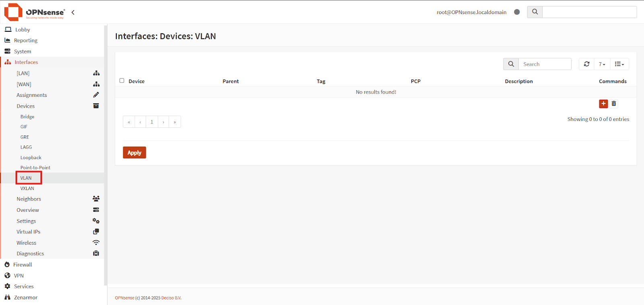The image size is (644, 305).
Task: Open the rows-per-page dropdown showing 7
Action: point(602,64)
